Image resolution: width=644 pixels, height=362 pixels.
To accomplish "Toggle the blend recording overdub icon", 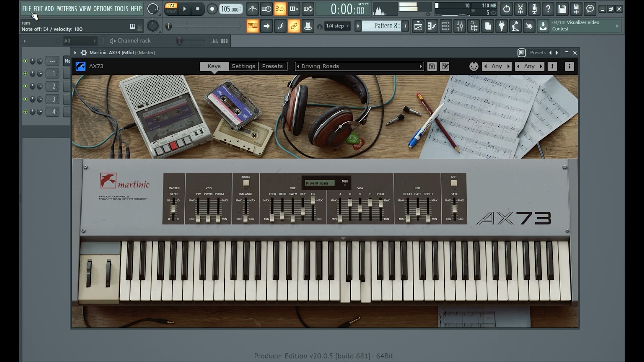I will pyautogui.click(x=294, y=9).
